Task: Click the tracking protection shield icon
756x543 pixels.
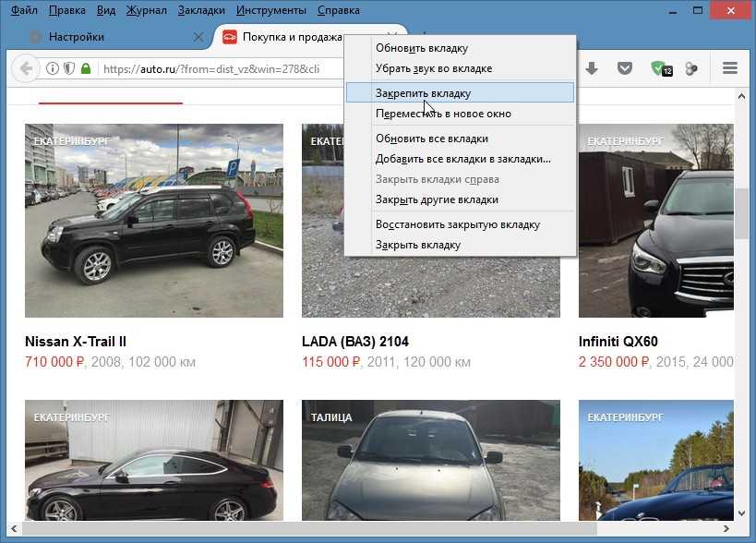Action: tap(69, 68)
